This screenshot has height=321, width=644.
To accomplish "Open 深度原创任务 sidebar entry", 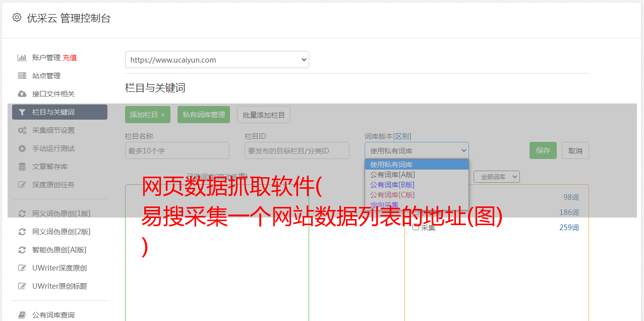I will tap(53, 185).
